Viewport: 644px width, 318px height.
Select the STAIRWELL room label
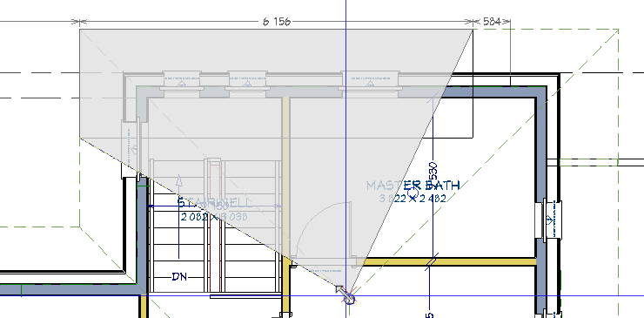[215, 202]
